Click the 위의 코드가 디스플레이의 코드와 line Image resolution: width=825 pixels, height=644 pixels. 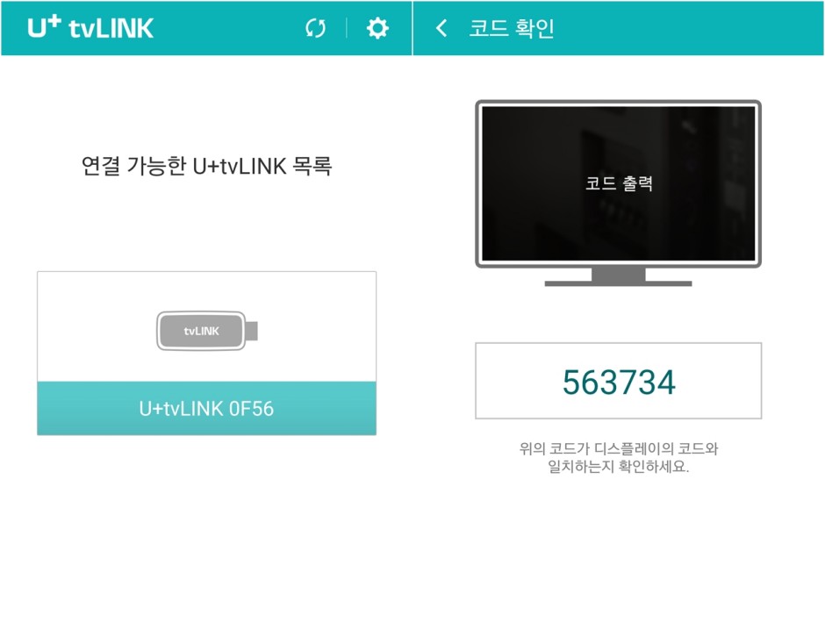(x=619, y=448)
